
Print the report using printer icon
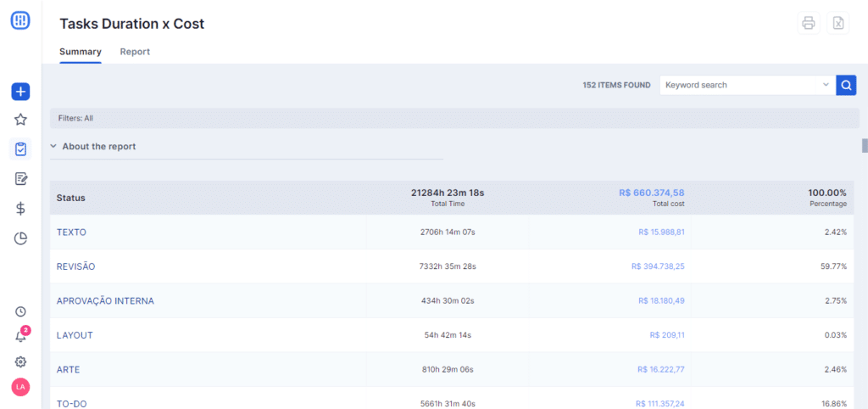tap(809, 23)
